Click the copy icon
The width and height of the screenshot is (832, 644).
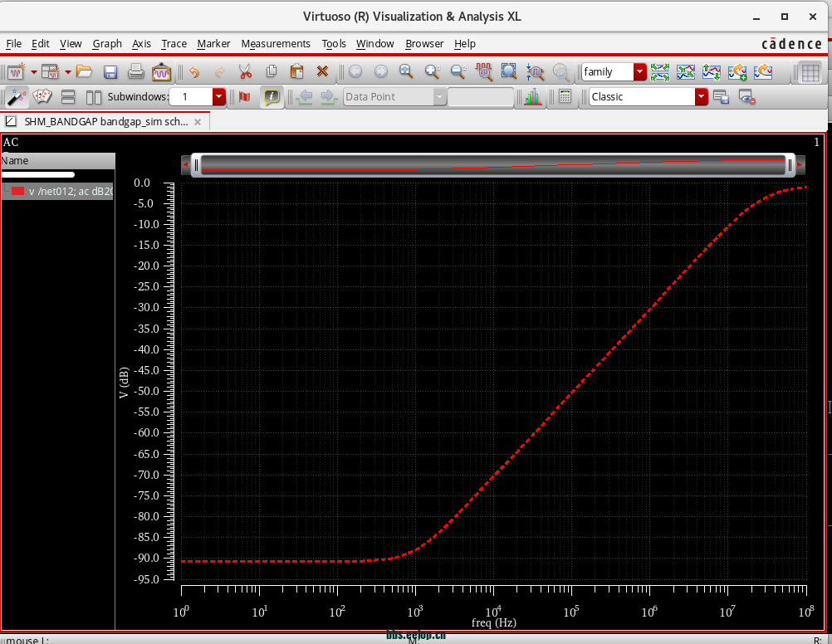pos(272,71)
